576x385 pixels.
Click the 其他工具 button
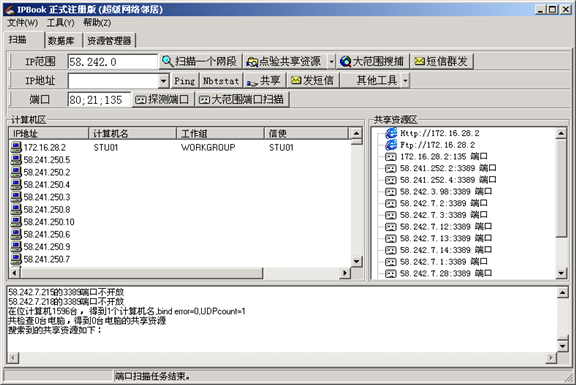coord(371,80)
